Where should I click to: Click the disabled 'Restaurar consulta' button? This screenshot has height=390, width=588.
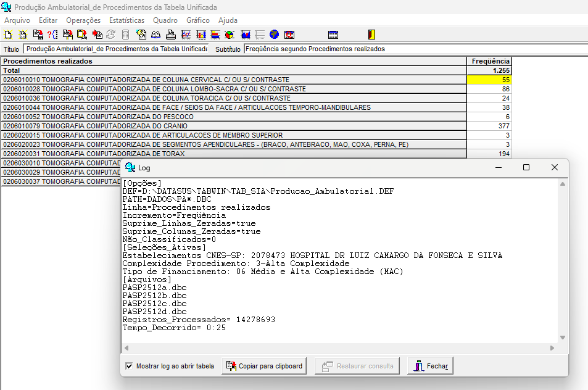[x=357, y=366]
